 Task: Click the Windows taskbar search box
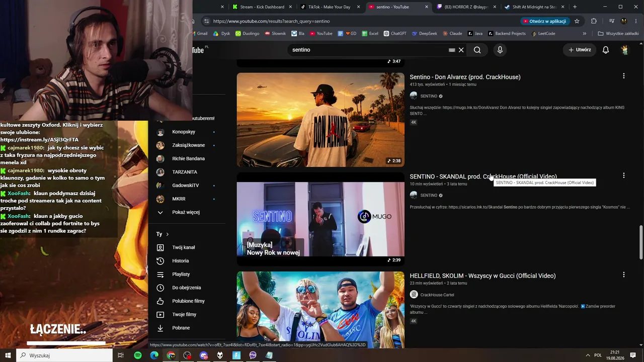64,355
